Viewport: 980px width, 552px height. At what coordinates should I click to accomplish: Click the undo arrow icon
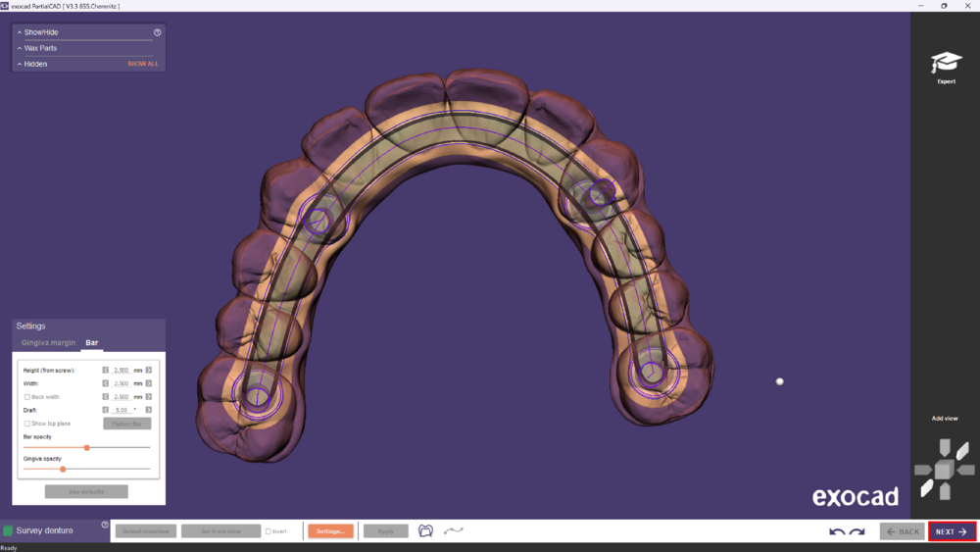(837, 531)
